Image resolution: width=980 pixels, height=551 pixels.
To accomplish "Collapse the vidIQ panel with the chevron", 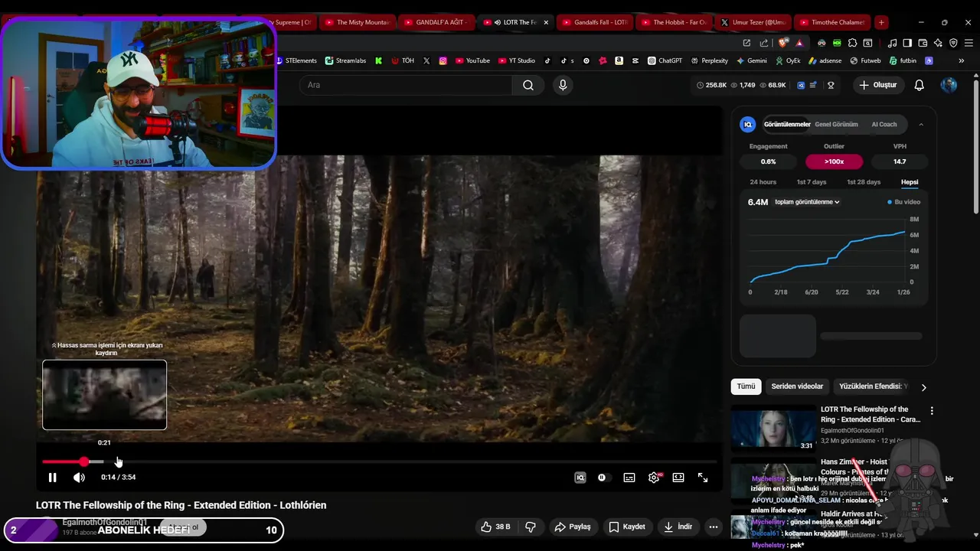I will pyautogui.click(x=921, y=124).
